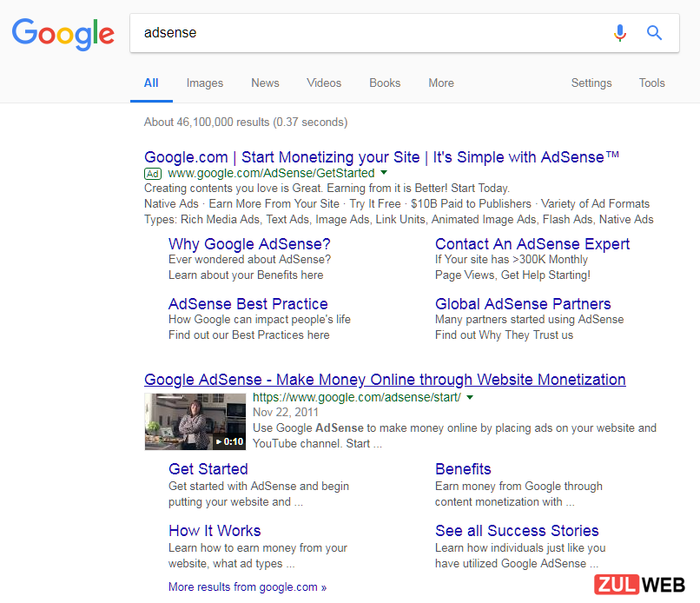
Task: Click the blue magnifying glass search icon
Action: pos(654,33)
